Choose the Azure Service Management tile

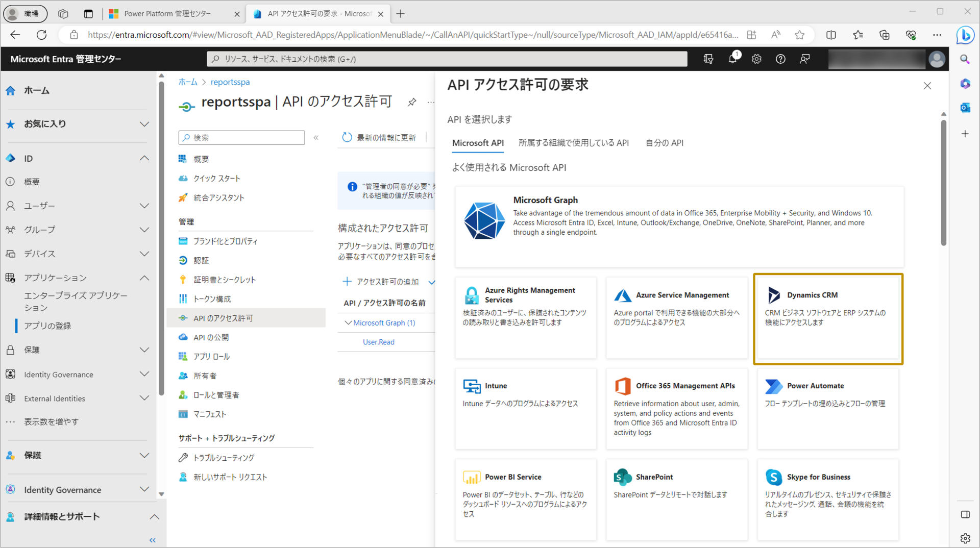677,317
